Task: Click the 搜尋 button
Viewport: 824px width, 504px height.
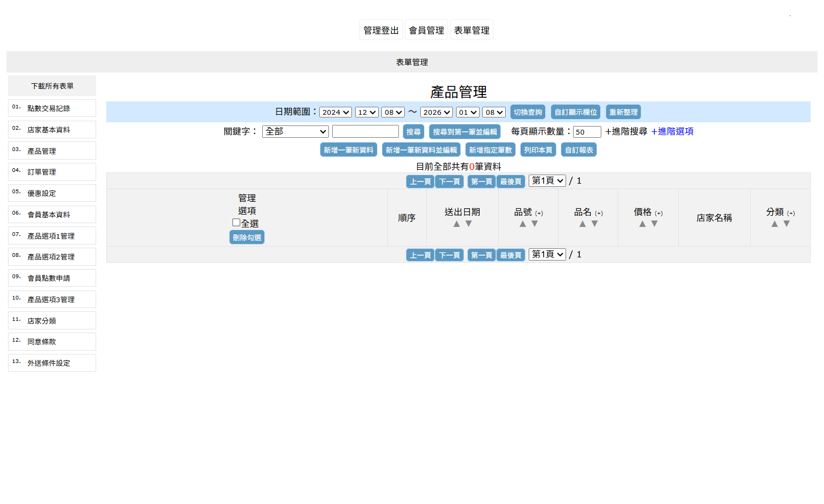Action: (413, 132)
